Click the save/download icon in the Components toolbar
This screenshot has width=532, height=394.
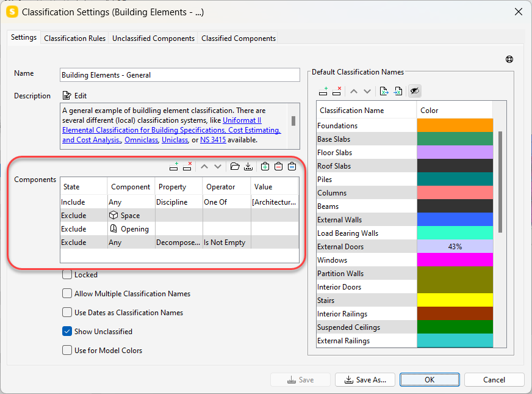(x=248, y=166)
